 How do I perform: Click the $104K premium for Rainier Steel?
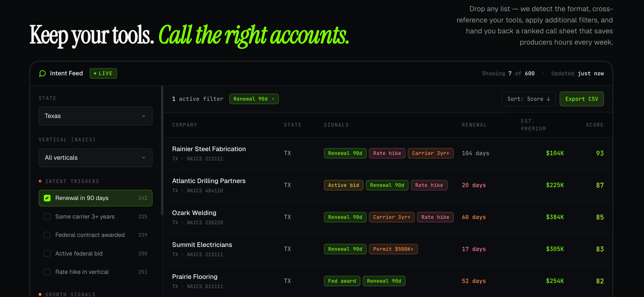pyautogui.click(x=555, y=153)
